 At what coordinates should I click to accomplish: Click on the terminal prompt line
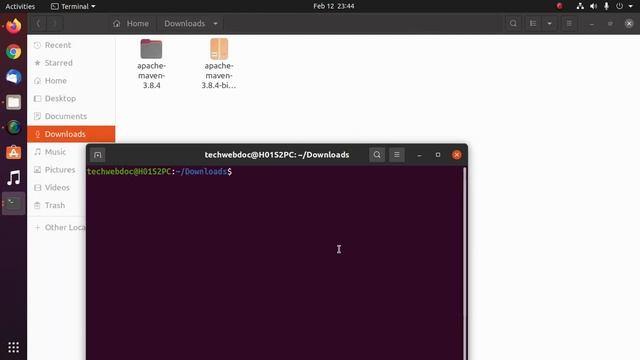pyautogui.click(x=160, y=172)
